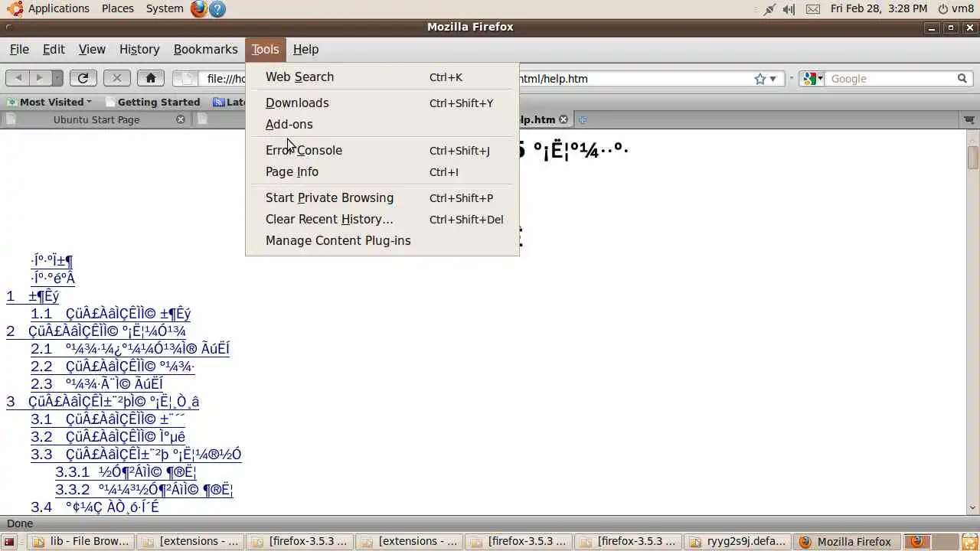Open the Help menu
The image size is (980, 551).
[305, 49]
